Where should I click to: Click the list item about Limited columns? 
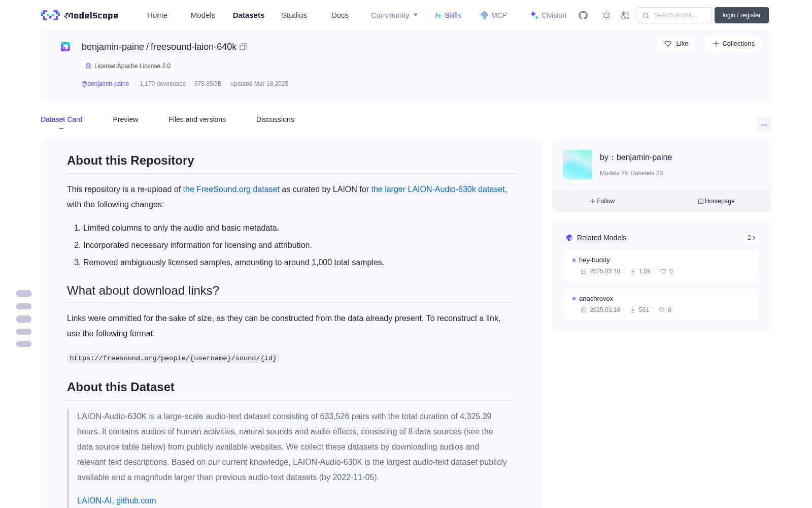pyautogui.click(x=181, y=228)
